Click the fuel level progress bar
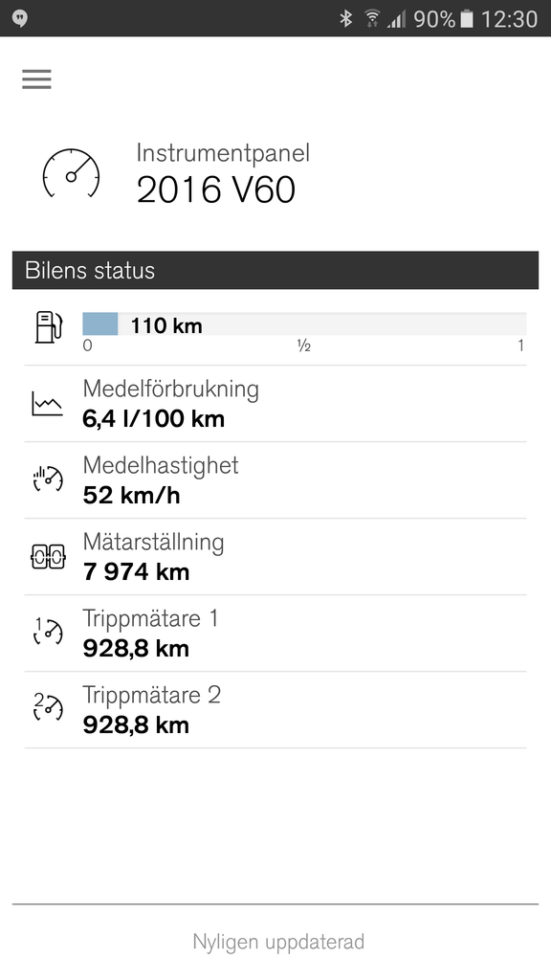 [304, 324]
